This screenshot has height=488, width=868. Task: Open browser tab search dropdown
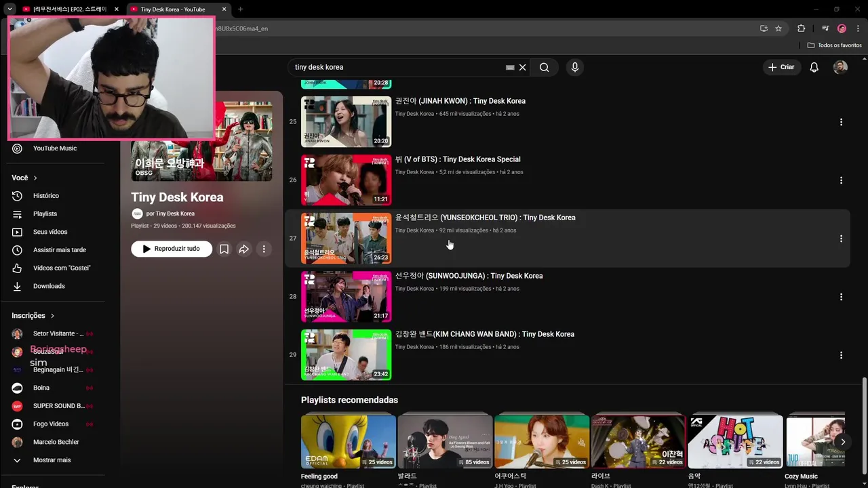(9, 9)
